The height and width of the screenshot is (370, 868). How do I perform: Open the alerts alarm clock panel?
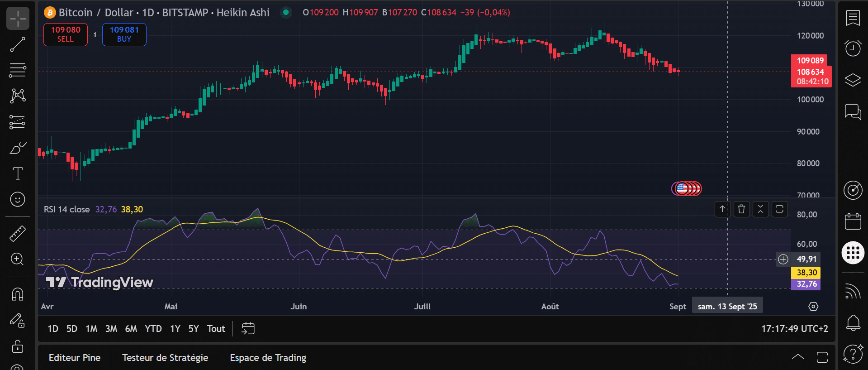click(853, 48)
